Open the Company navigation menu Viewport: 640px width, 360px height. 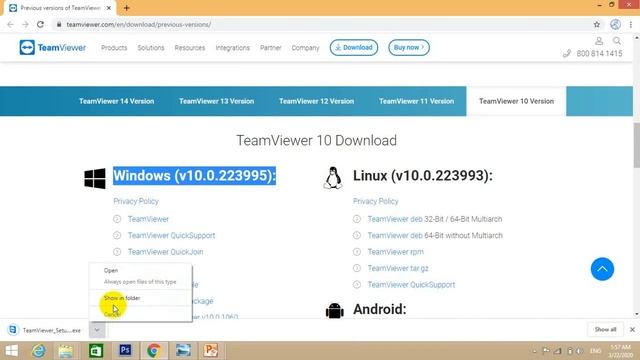(305, 48)
